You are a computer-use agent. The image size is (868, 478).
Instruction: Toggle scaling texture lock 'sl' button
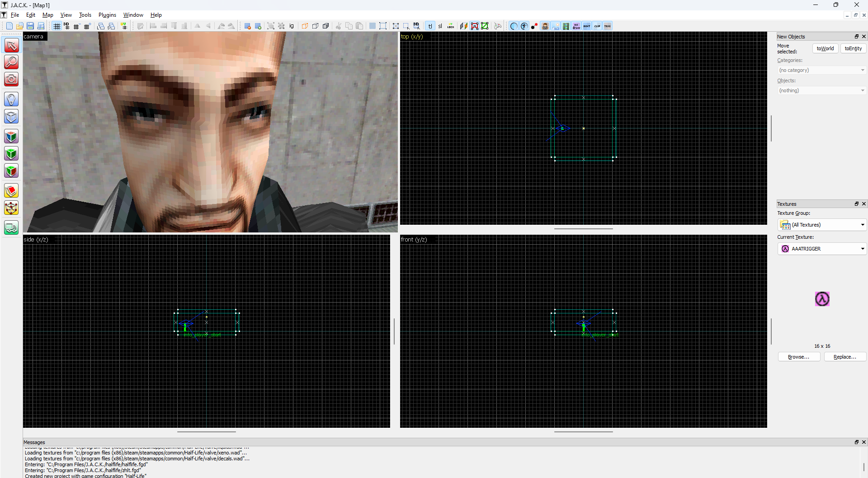pyautogui.click(x=440, y=26)
